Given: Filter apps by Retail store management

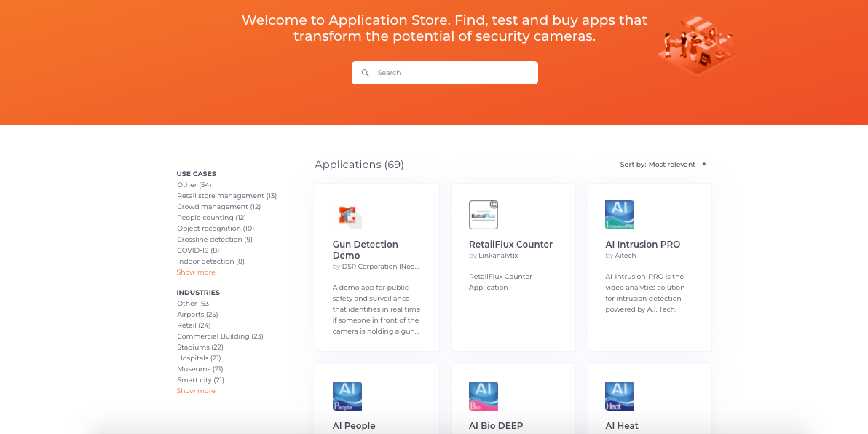Looking at the screenshot, I should tap(221, 195).
